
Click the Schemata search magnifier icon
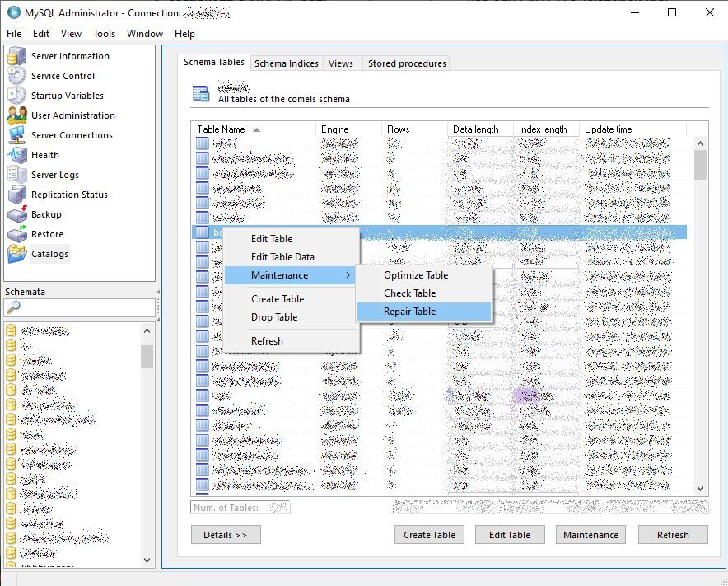coord(13,307)
